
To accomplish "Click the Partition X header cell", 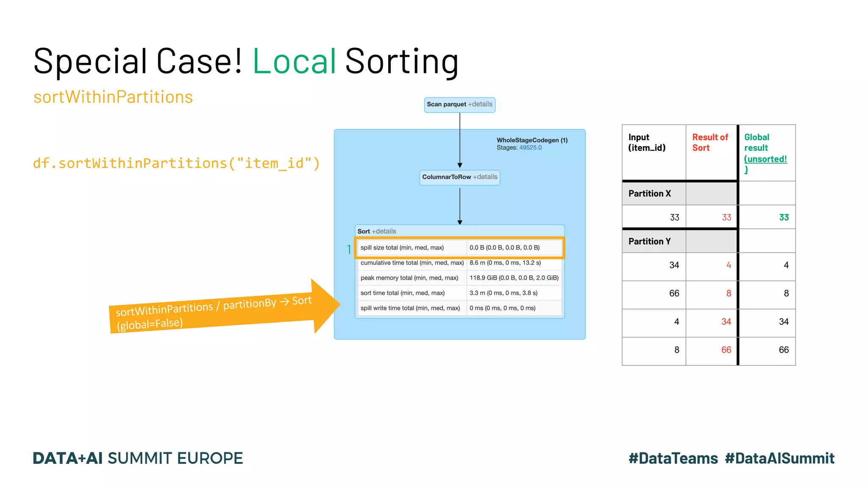I will pos(649,194).
